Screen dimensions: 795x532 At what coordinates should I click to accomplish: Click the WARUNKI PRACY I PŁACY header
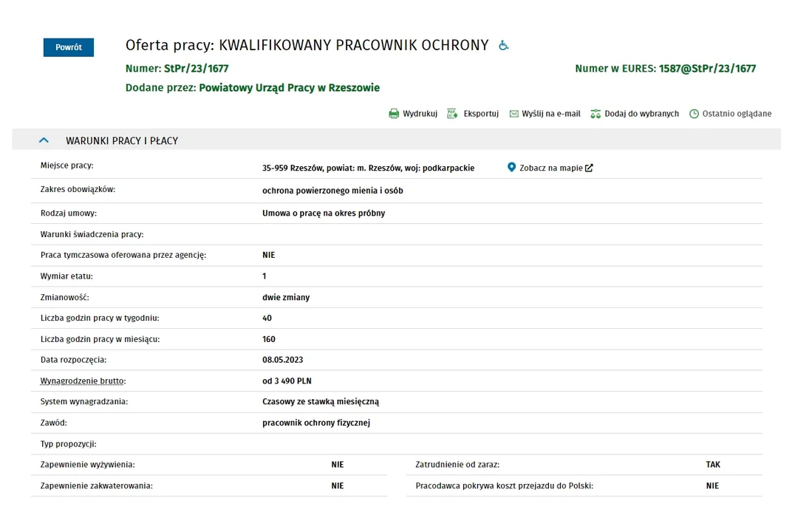(x=122, y=141)
